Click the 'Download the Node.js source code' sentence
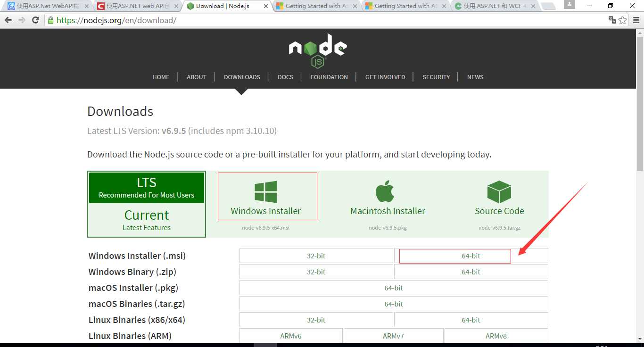This screenshot has height=347, width=644. (x=289, y=155)
